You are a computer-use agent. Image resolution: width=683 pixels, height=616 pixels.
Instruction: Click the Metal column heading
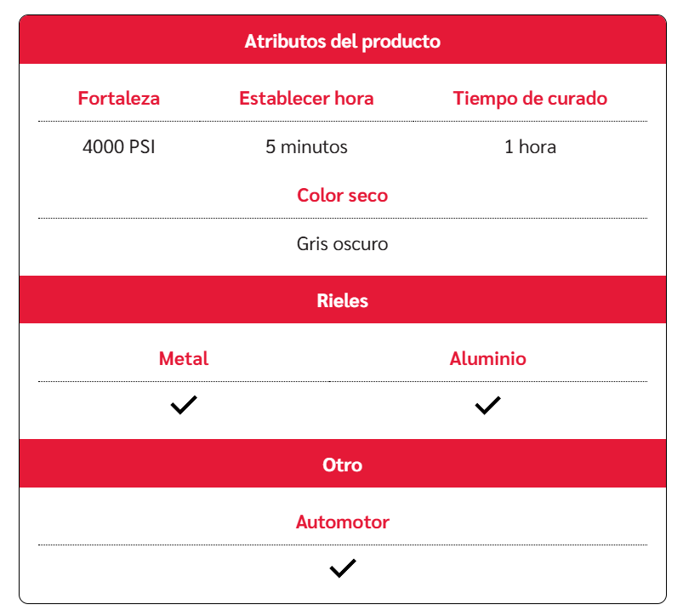click(184, 358)
